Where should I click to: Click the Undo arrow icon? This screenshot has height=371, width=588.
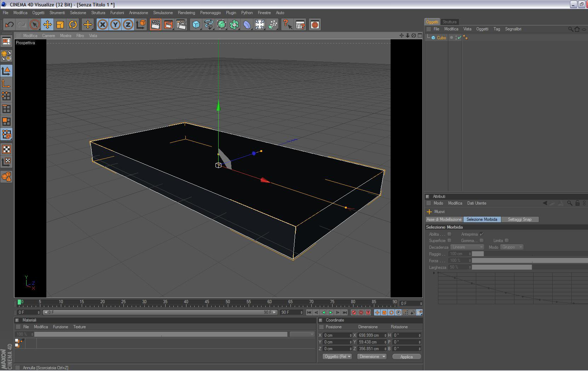(x=9, y=25)
